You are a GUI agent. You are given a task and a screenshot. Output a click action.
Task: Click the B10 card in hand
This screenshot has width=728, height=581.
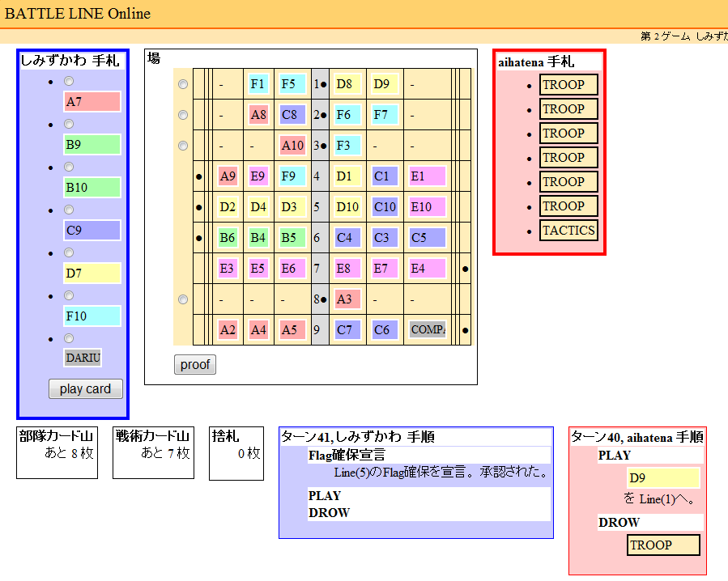click(92, 188)
